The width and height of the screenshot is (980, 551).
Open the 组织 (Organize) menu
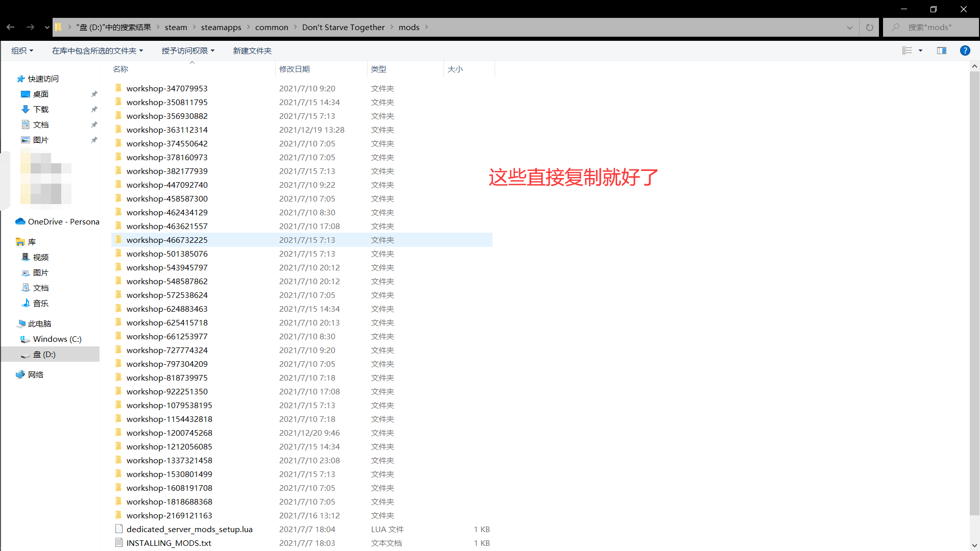point(22,51)
